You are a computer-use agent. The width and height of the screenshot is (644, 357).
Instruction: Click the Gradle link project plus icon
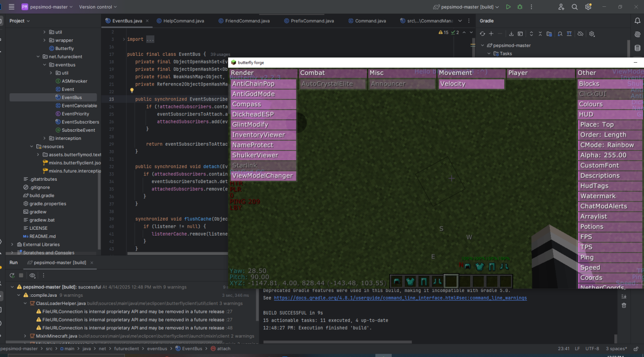(x=491, y=34)
